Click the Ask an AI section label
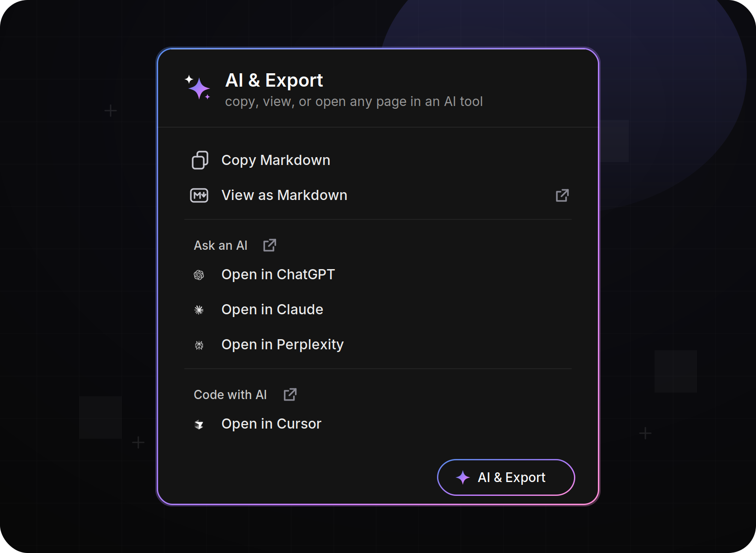This screenshot has height=553, width=756. coord(220,245)
